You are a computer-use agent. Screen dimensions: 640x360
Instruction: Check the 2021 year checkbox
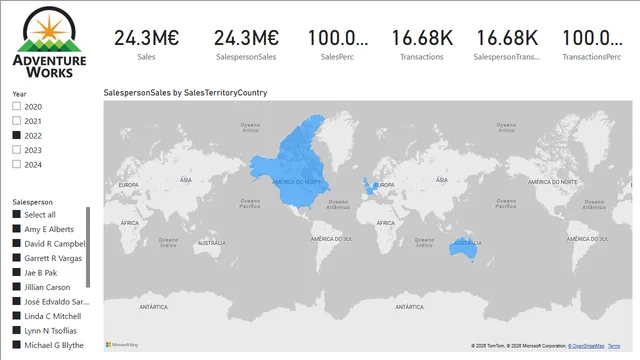pyautogui.click(x=16, y=120)
